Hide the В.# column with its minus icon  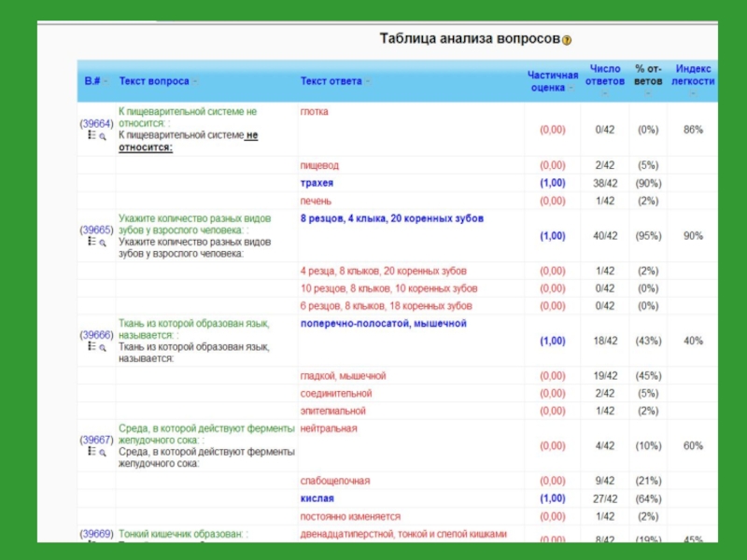click(x=106, y=81)
